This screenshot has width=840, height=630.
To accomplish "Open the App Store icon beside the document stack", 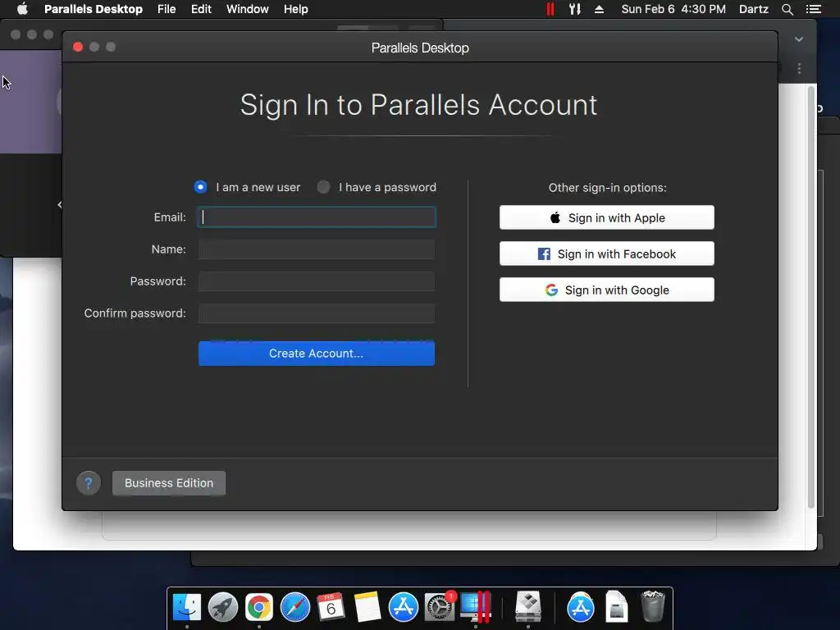I will 581,608.
